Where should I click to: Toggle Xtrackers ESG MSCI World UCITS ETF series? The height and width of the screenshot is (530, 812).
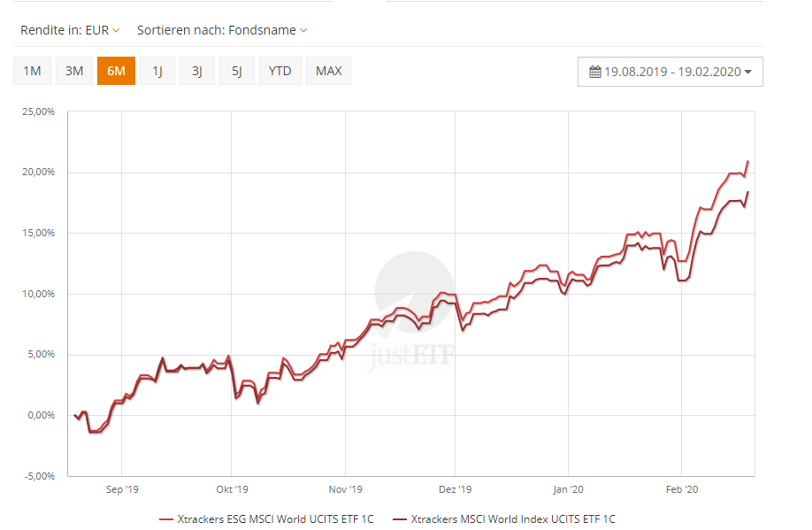[x=276, y=519]
